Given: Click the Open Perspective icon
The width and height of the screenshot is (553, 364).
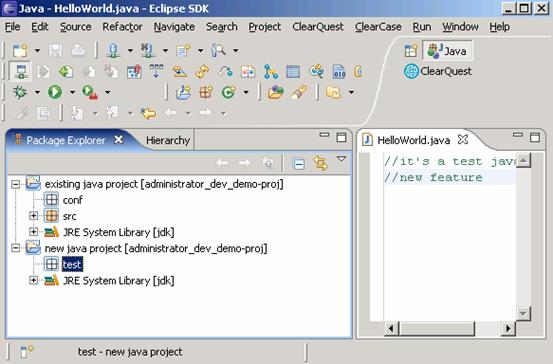Looking at the screenshot, I should (x=411, y=51).
